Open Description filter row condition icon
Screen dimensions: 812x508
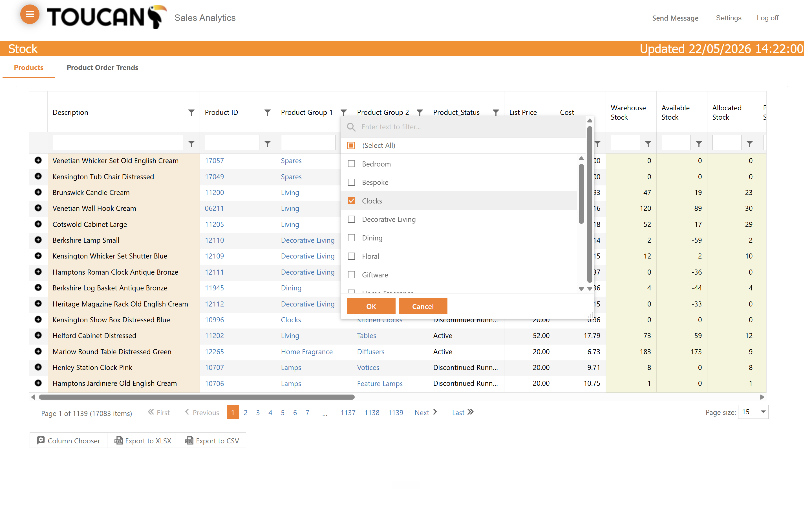191,144
